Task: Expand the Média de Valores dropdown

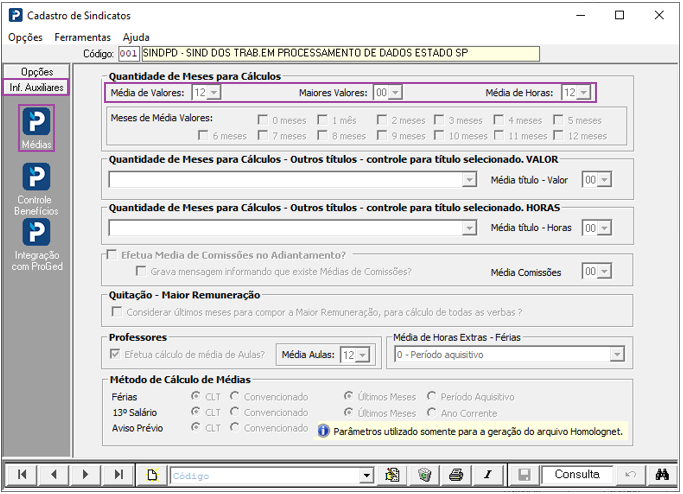Action: coord(214,92)
